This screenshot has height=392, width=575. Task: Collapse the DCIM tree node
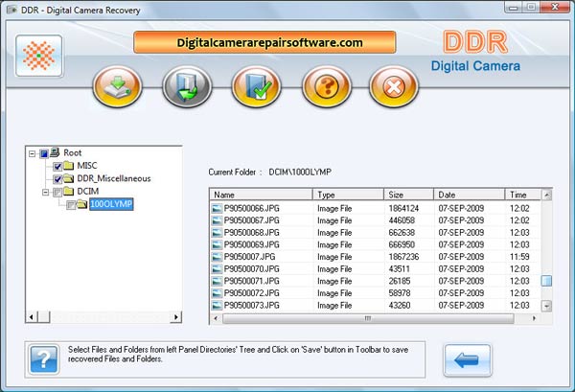coord(45,192)
